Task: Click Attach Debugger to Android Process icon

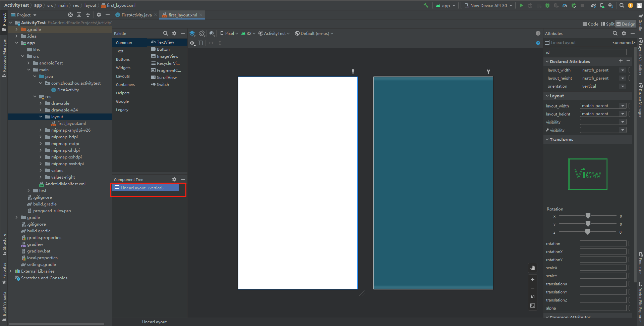Action: pos(574,5)
